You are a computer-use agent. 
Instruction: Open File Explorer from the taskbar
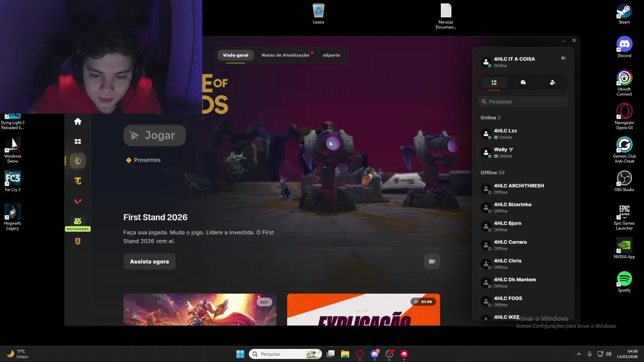coord(345,354)
